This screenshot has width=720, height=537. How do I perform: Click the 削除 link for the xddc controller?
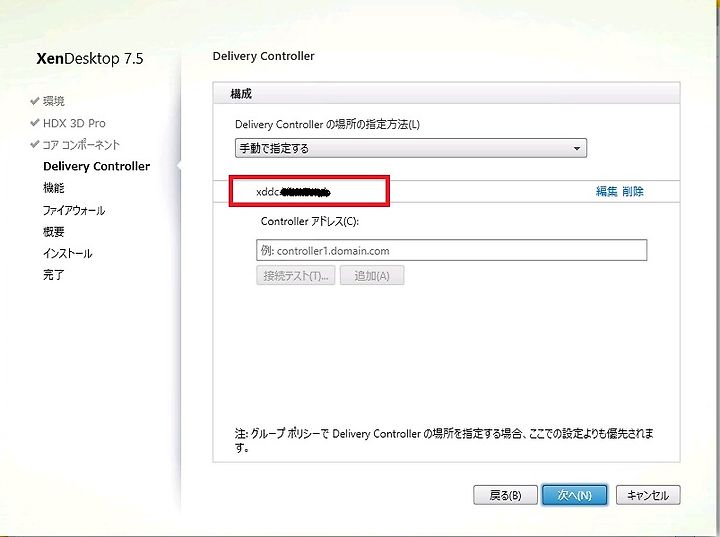pyautogui.click(x=633, y=191)
